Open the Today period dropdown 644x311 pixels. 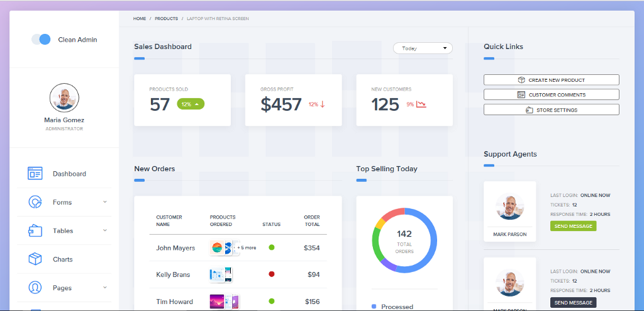tap(422, 48)
